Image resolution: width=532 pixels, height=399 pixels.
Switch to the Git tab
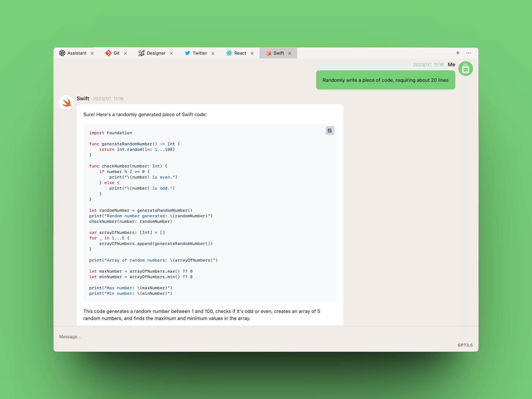(x=112, y=53)
